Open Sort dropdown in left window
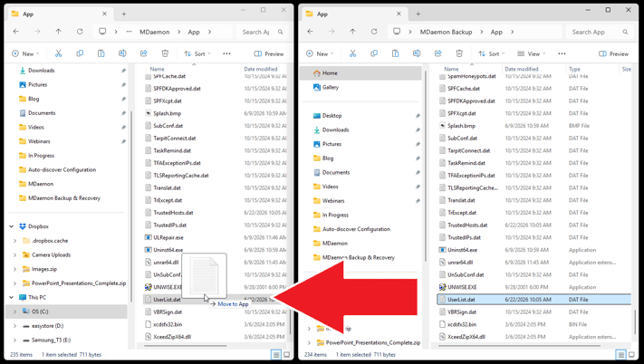 coord(197,53)
